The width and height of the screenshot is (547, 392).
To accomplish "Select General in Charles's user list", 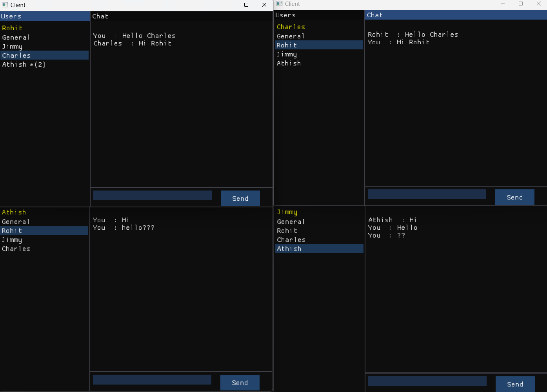I will point(319,36).
